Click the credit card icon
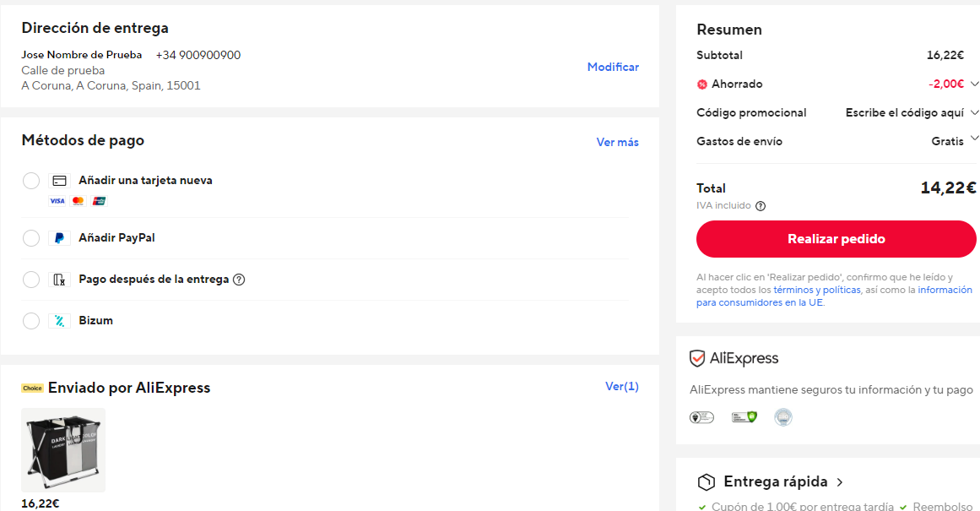Viewport: 980px width, 511px height. click(x=59, y=181)
